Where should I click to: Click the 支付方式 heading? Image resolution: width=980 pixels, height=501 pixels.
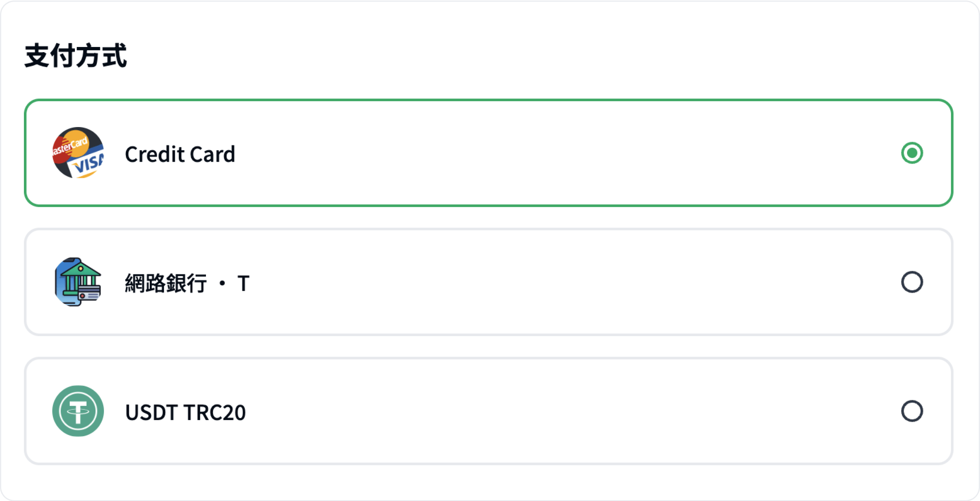(76, 56)
